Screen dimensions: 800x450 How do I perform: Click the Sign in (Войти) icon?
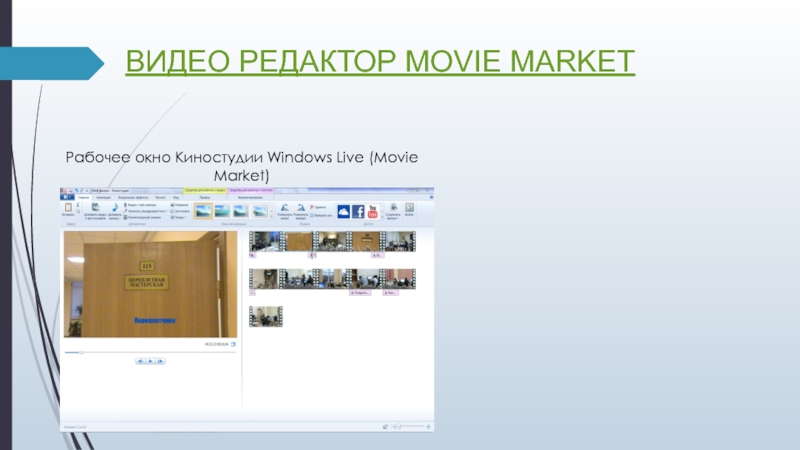[409, 207]
